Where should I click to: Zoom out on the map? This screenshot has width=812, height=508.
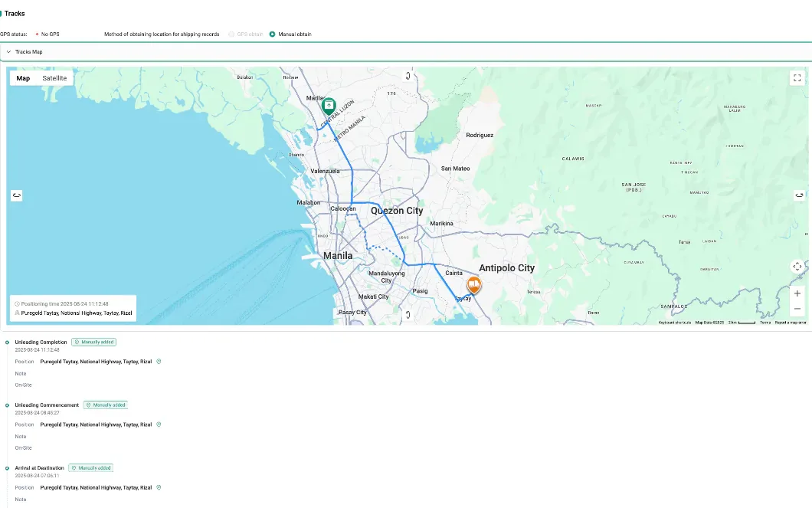point(797,309)
